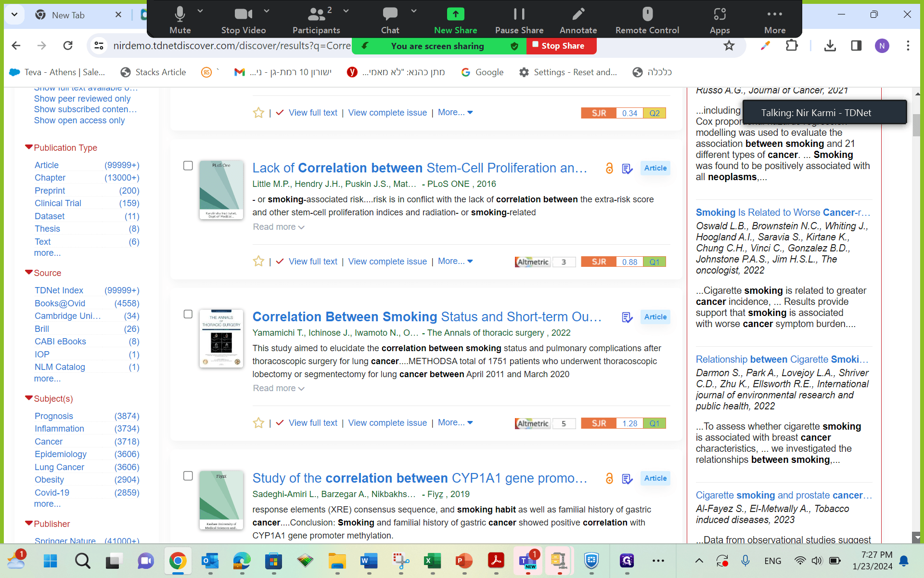Filter by Clinical Trial publication type
This screenshot has height=578, width=924.
coord(58,203)
